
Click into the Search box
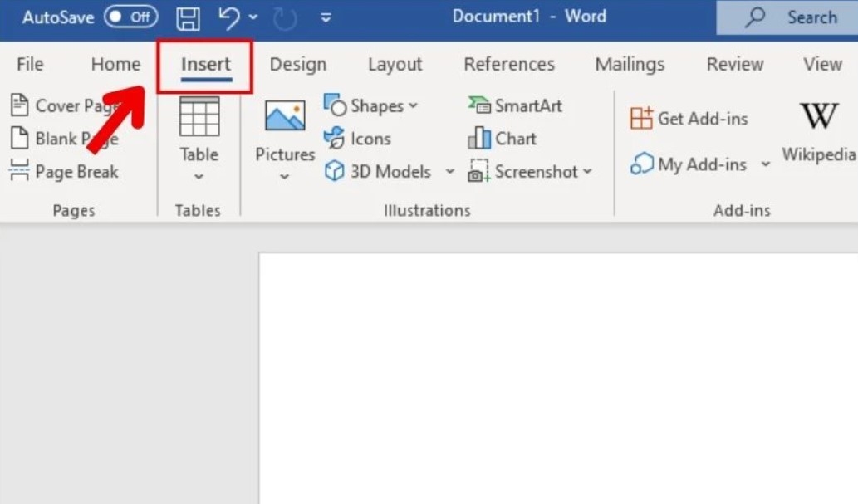(787, 17)
